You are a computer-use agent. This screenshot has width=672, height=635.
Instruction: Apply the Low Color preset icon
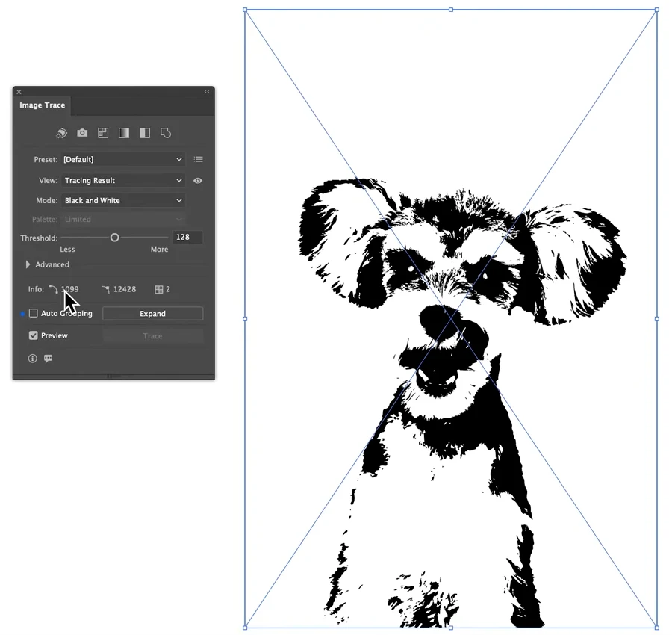(103, 133)
